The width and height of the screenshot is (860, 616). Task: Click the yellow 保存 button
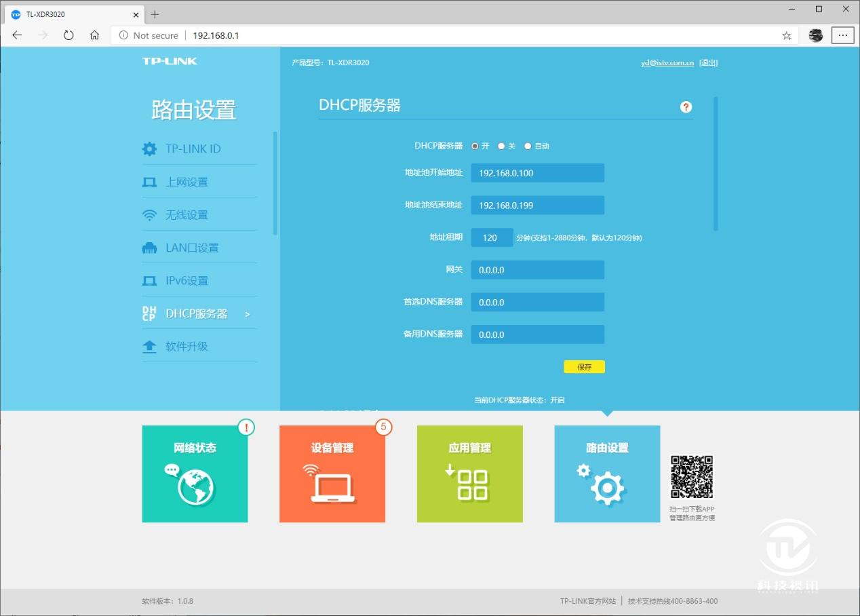[583, 366]
